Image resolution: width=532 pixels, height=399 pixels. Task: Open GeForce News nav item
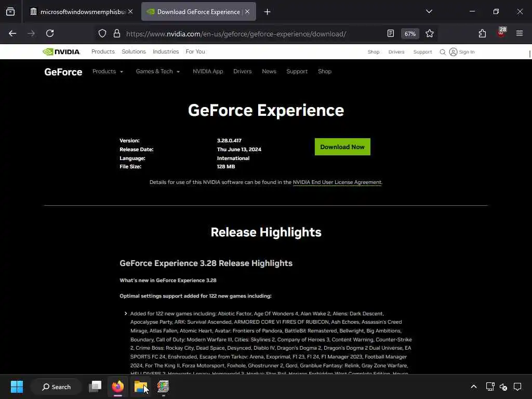click(269, 71)
